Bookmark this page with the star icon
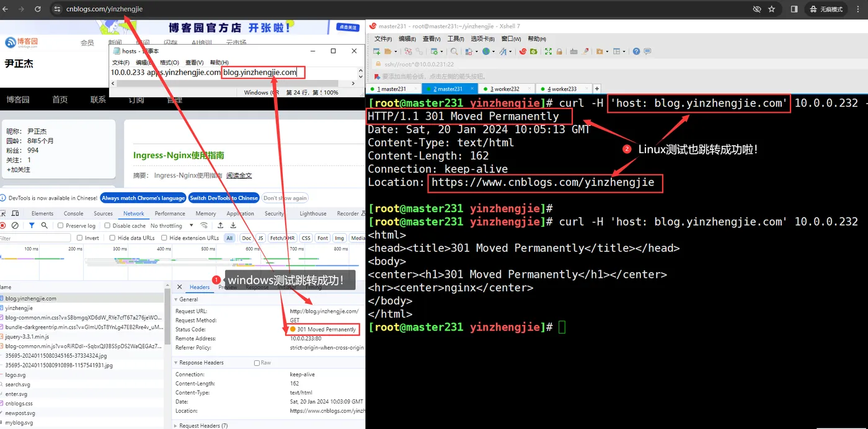The image size is (868, 429). click(772, 9)
